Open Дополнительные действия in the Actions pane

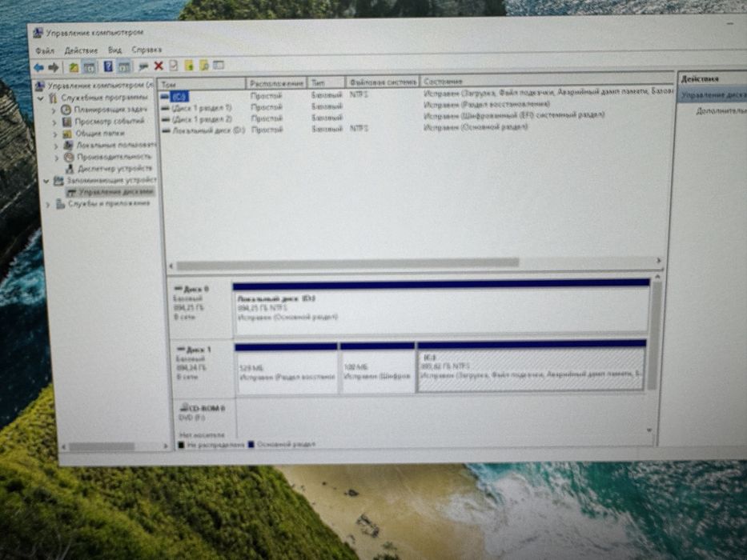pos(721,110)
